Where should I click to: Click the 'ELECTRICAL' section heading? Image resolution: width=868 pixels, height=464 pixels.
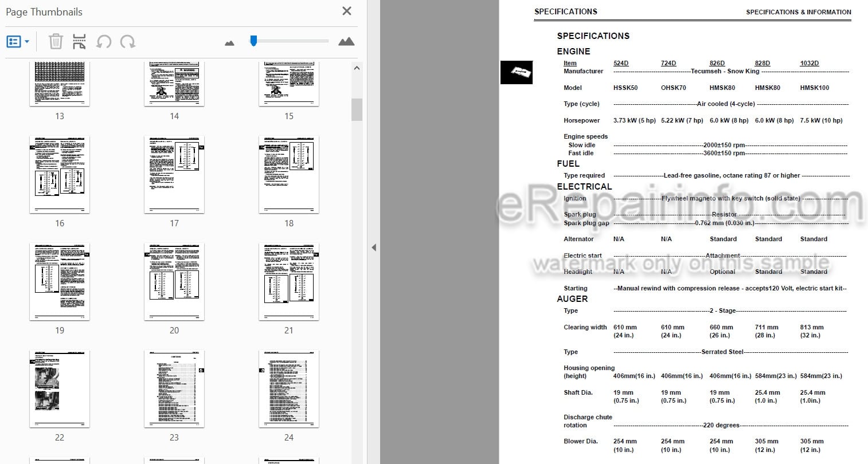[584, 186]
